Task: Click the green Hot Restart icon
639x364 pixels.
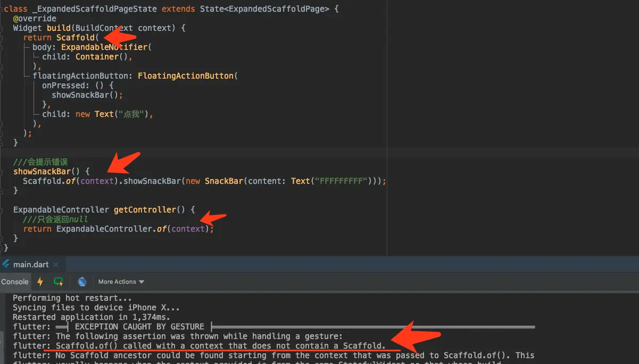Action: point(59,282)
